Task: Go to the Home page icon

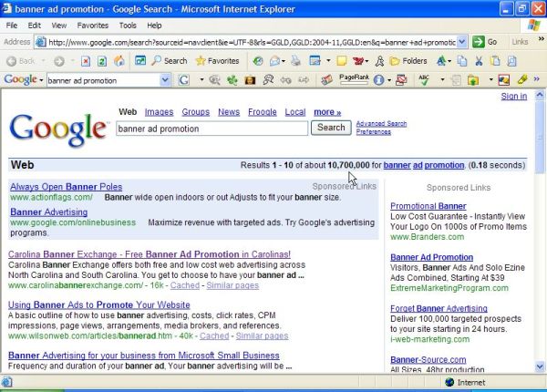Action: (x=119, y=61)
